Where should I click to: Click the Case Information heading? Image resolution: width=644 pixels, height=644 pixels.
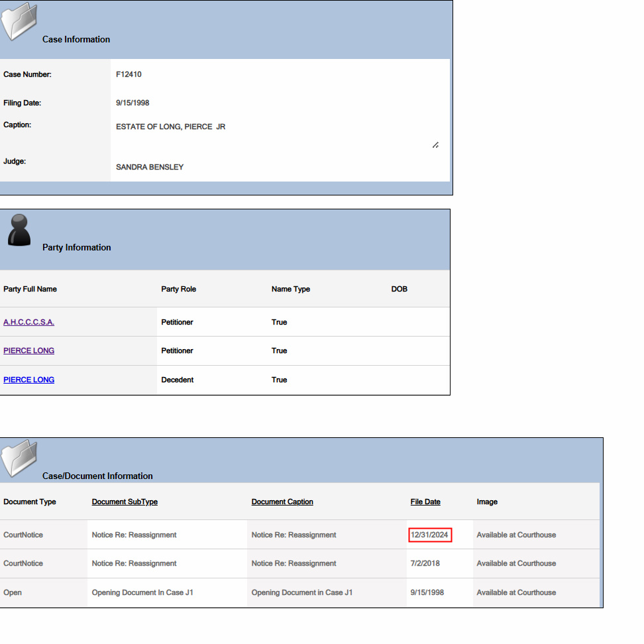coord(76,40)
